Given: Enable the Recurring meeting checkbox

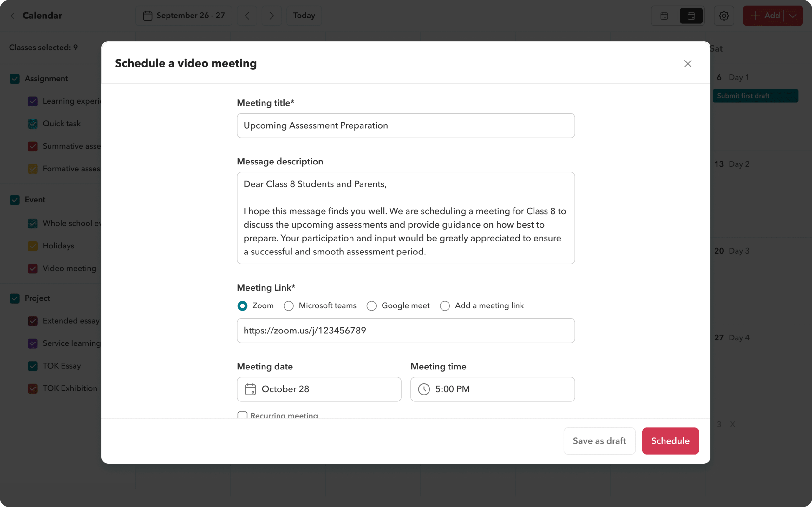Looking at the screenshot, I should tap(241, 416).
